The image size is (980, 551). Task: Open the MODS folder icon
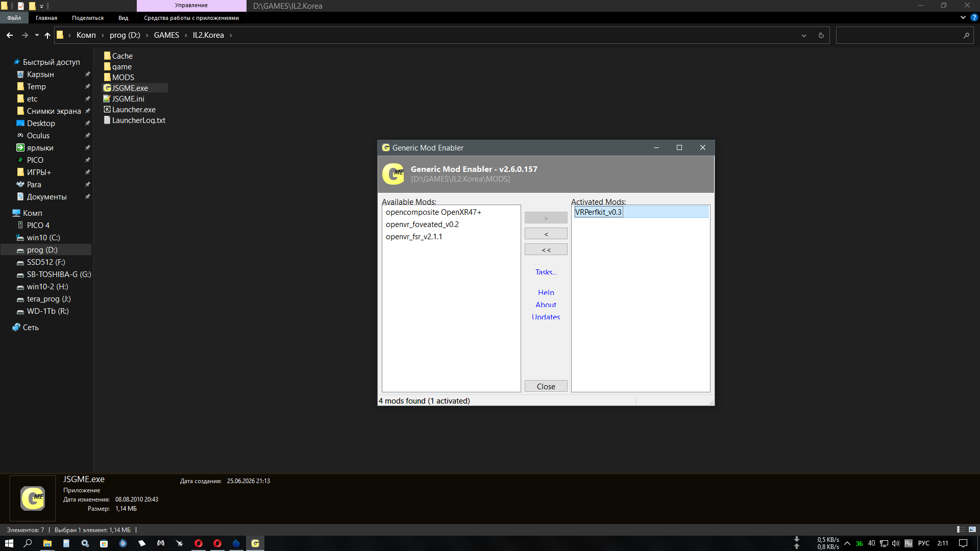[107, 77]
